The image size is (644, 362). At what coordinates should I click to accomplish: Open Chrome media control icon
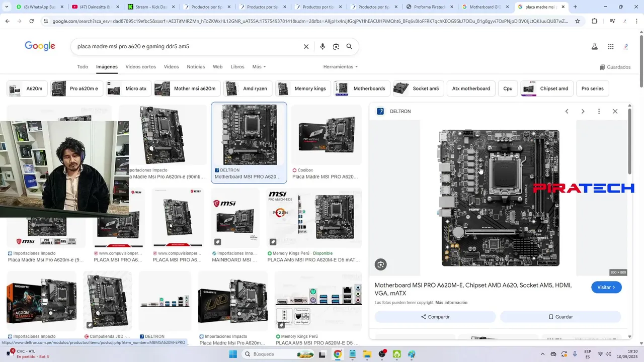click(612, 21)
